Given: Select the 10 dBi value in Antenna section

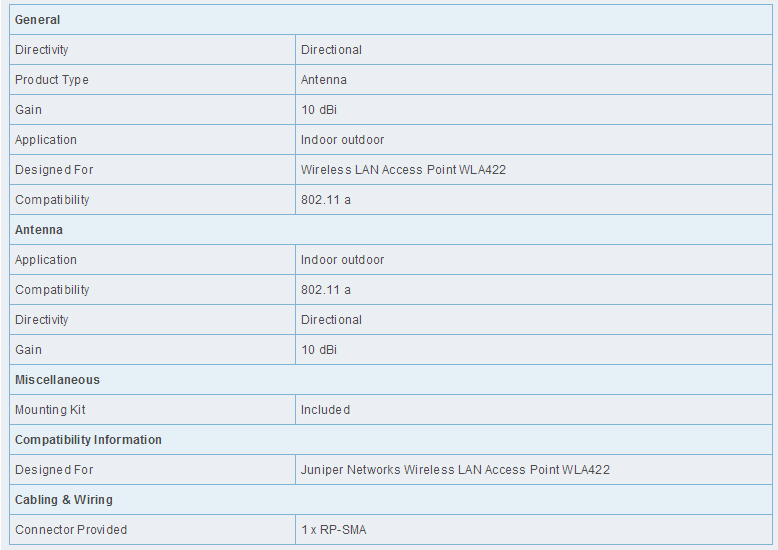Looking at the screenshot, I should pos(319,350).
